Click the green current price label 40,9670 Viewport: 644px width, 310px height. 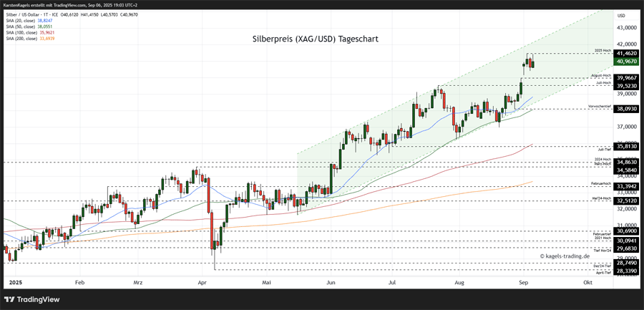click(626, 62)
